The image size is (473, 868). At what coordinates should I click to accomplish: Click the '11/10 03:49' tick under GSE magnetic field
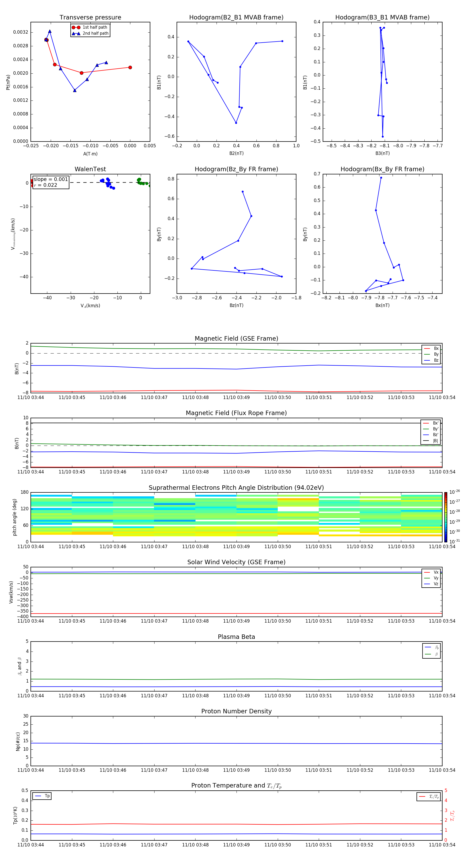pos(236,398)
